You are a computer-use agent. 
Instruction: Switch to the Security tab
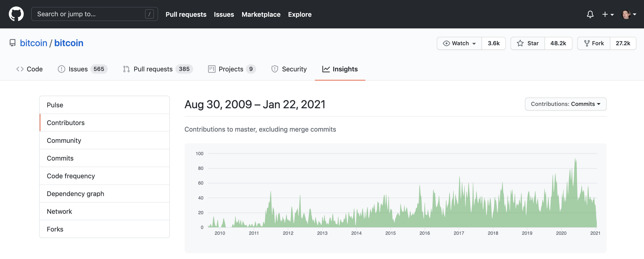pyautogui.click(x=289, y=69)
